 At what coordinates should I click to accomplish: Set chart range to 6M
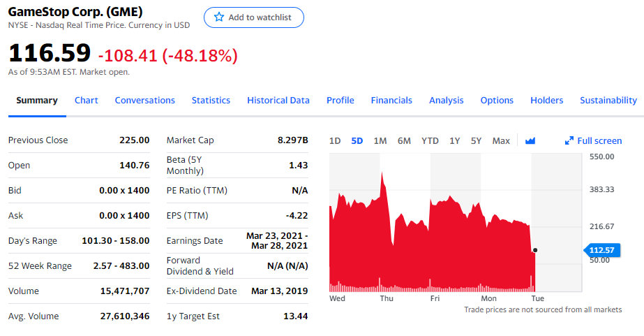click(x=404, y=140)
